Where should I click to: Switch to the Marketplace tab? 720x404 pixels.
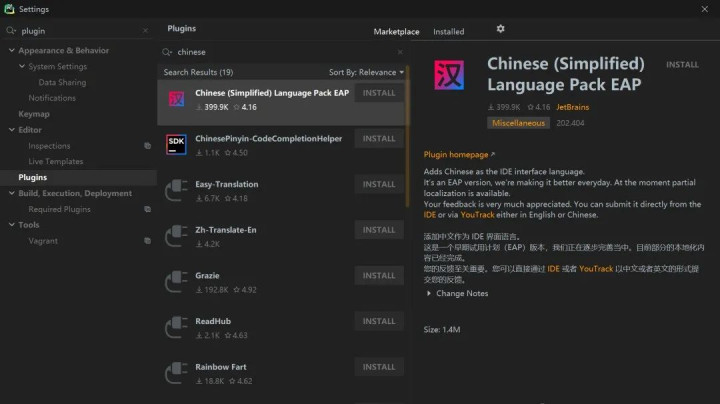coord(396,31)
